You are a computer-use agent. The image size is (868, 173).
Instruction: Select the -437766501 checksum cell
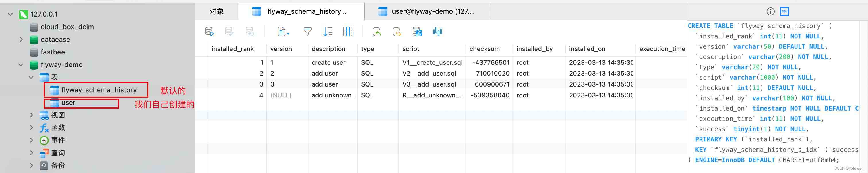[x=489, y=62]
